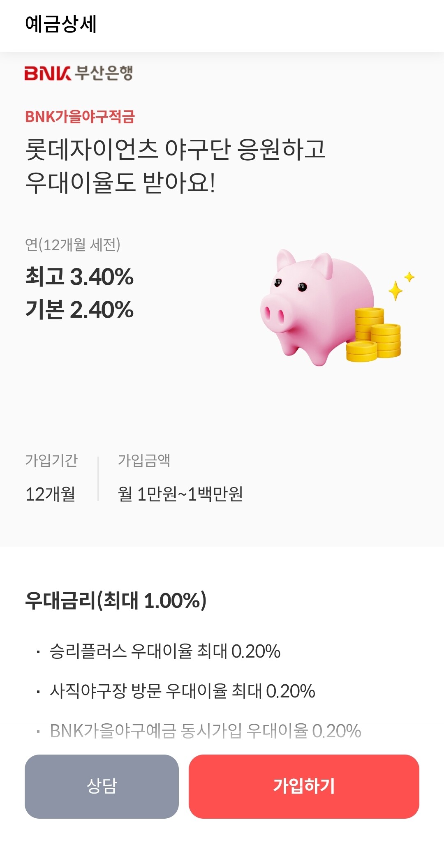The height and width of the screenshot is (868, 444).
Task: Open the 사직야구장 방문 우대이율 item
Action: click(182, 691)
